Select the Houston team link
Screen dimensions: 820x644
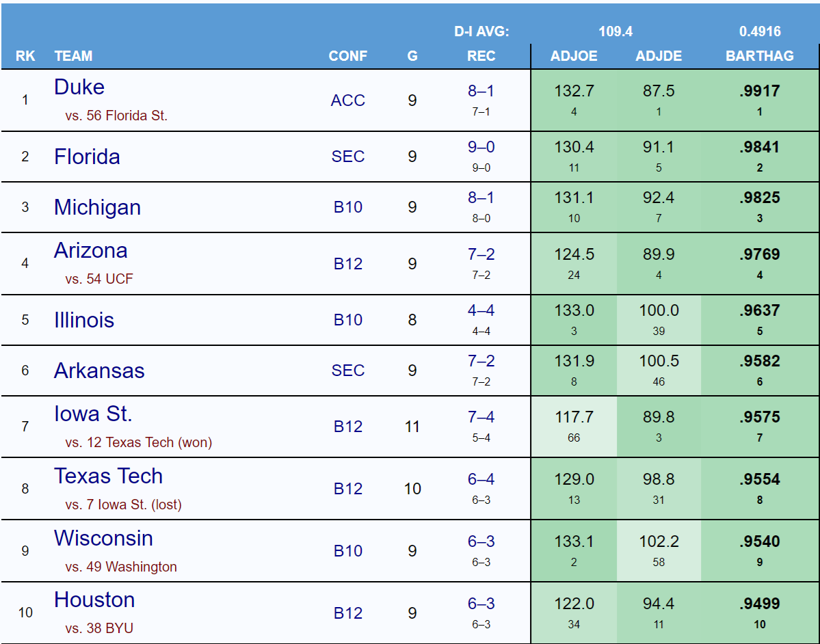[x=94, y=600]
